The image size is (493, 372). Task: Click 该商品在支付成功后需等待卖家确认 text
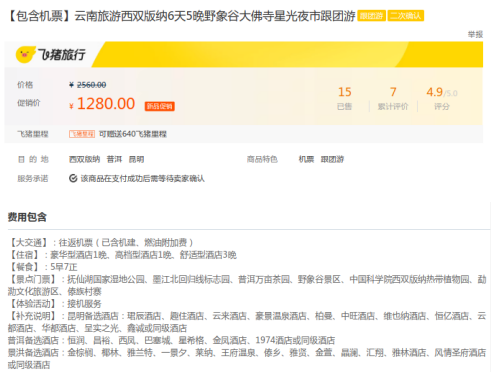point(143,179)
